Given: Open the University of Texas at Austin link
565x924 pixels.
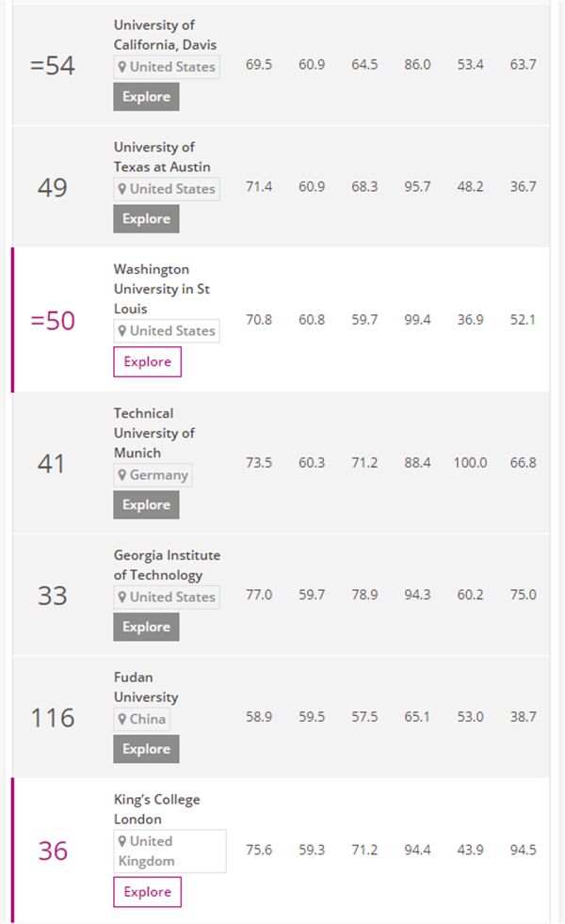Looking at the screenshot, I should point(162,156).
